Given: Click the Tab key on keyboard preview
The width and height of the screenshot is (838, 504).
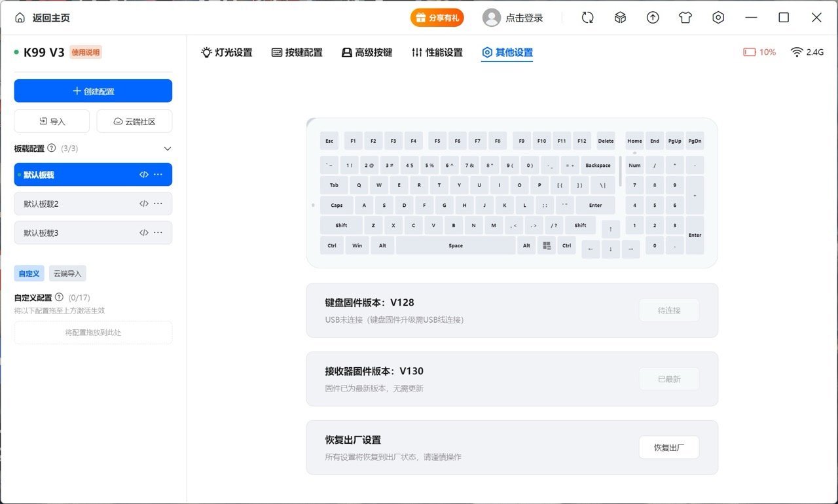Looking at the screenshot, I should point(334,185).
